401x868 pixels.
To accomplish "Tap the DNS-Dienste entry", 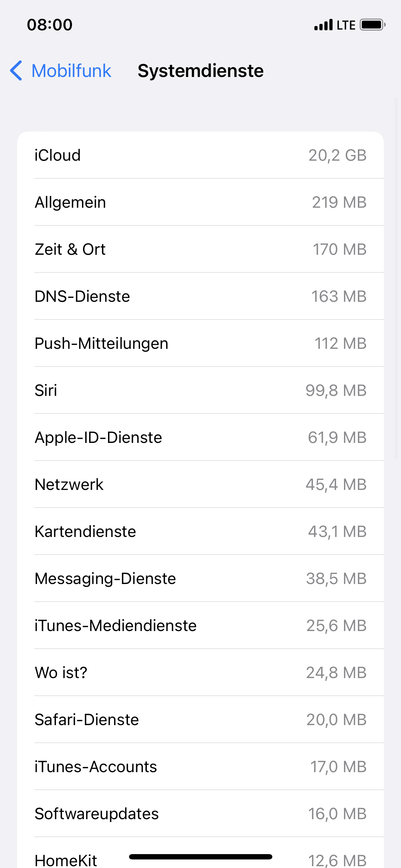I will tap(200, 296).
